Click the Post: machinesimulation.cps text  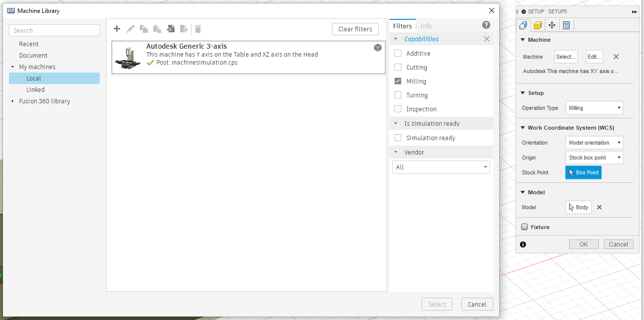(x=197, y=63)
